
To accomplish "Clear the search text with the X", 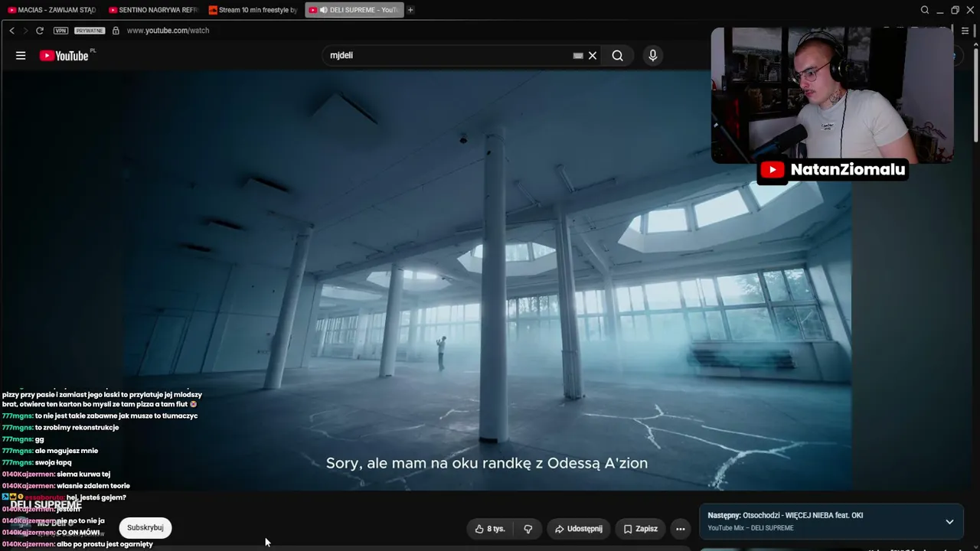I will click(x=593, y=55).
